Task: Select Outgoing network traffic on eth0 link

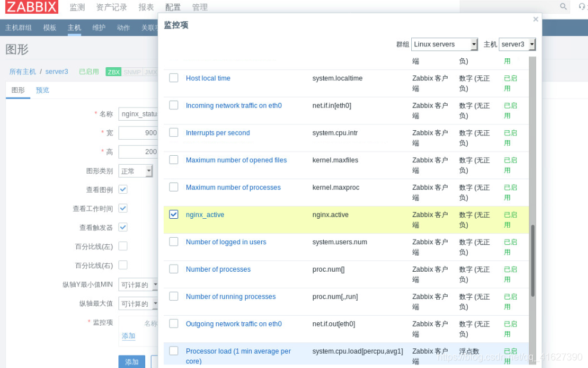Action: [234, 324]
